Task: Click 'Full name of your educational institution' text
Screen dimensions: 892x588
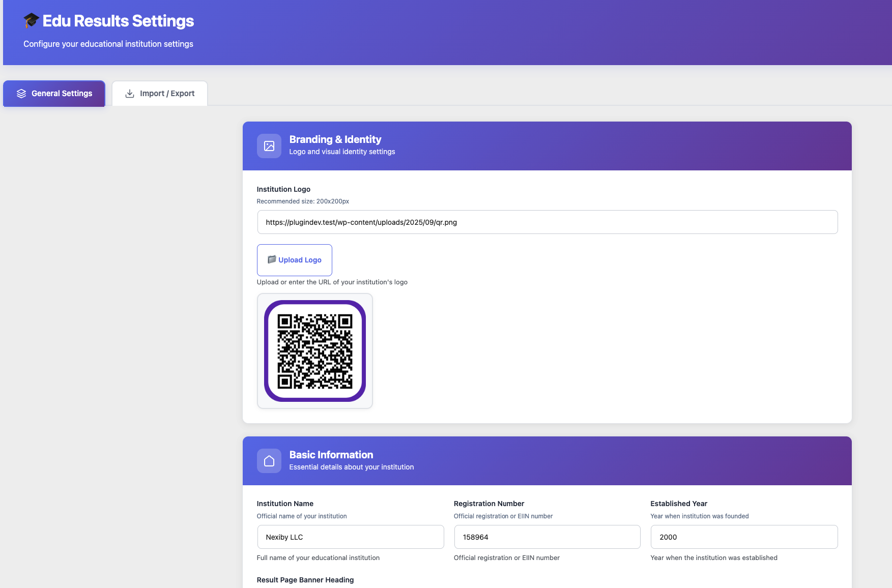Action: (x=319, y=558)
